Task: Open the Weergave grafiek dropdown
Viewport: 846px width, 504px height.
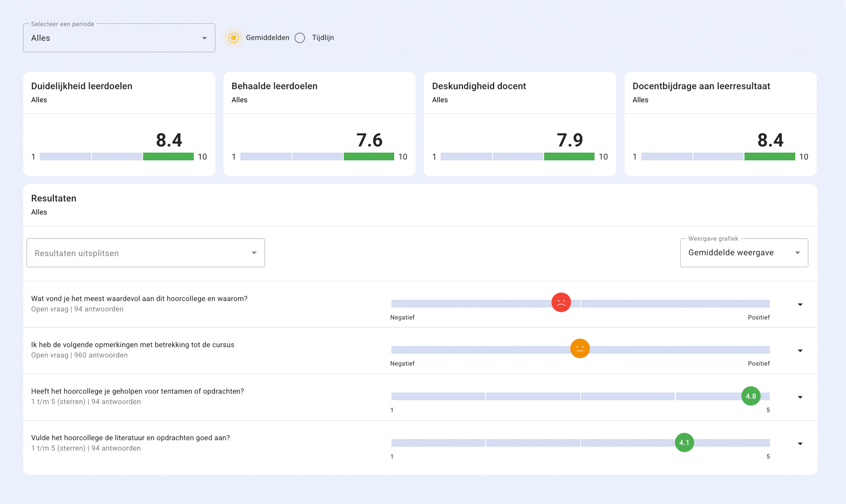Action: tap(743, 253)
